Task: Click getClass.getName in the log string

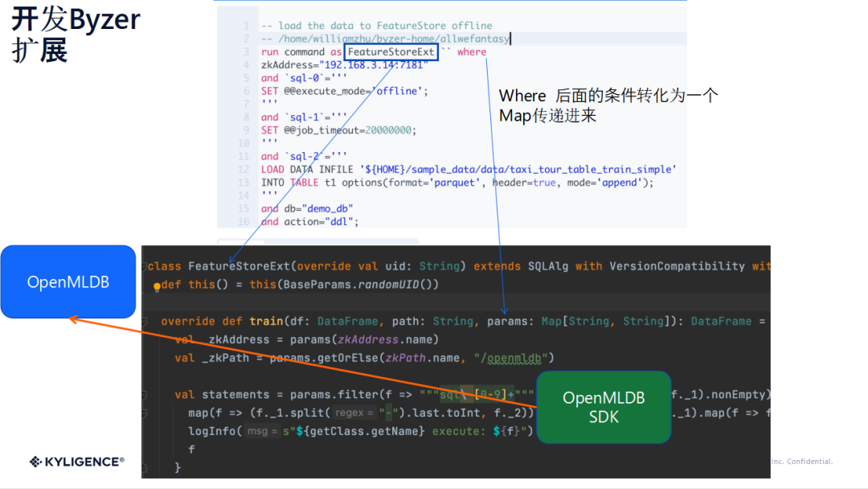Action: (364, 431)
